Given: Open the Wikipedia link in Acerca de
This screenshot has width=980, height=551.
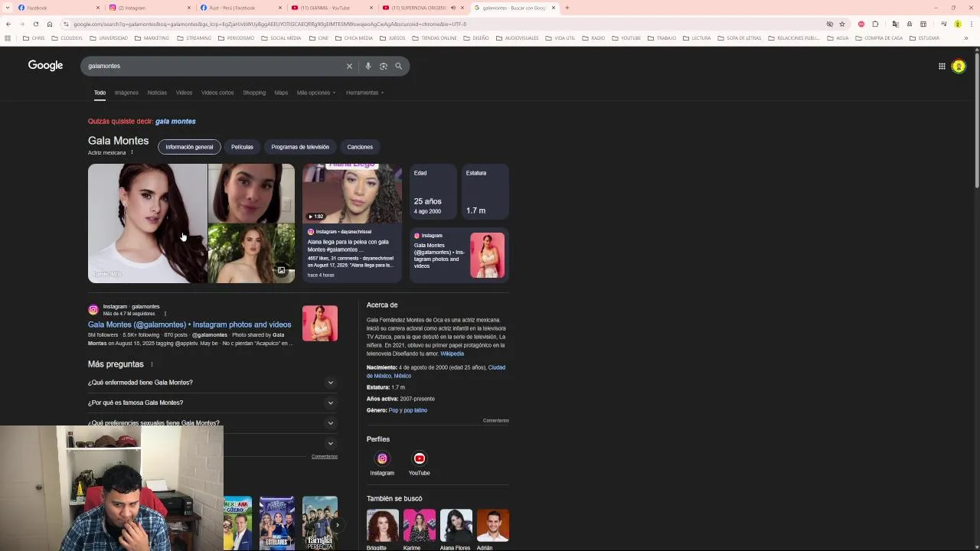Looking at the screenshot, I should coord(452,354).
